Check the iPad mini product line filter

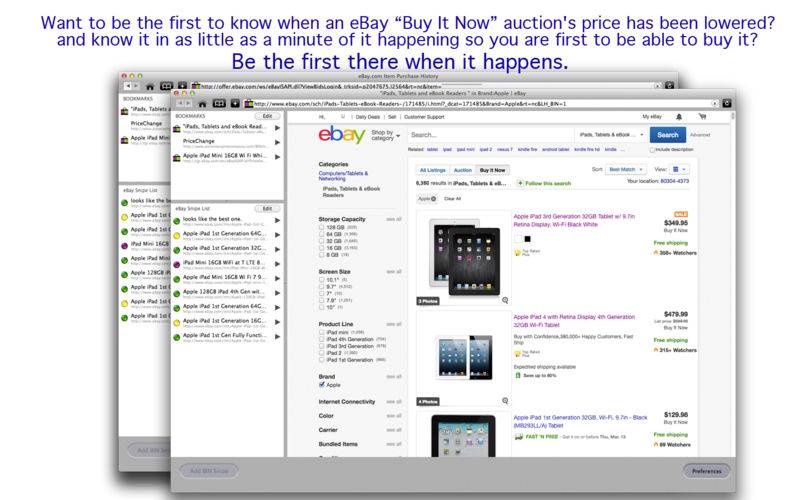(321, 332)
